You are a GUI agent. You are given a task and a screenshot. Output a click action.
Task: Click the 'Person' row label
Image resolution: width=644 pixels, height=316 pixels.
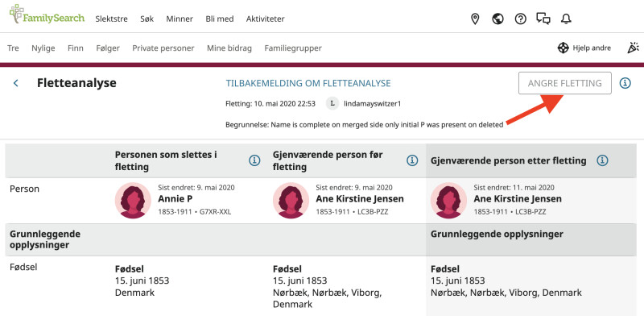coord(24,189)
